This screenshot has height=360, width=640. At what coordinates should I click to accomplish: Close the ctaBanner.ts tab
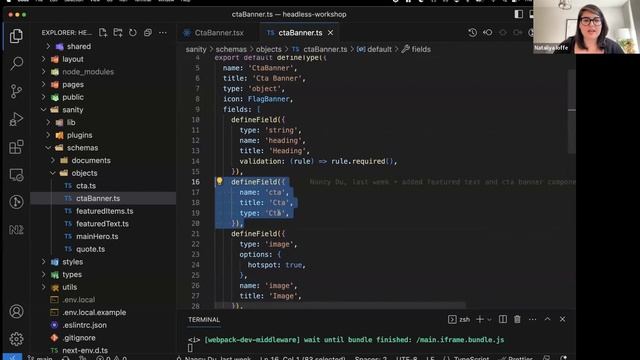[x=330, y=33]
